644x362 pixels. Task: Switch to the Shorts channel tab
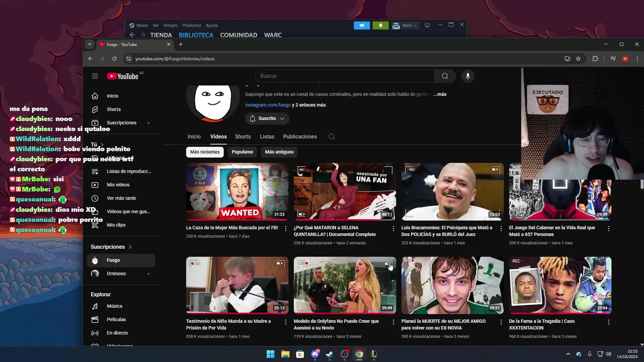tap(243, 137)
